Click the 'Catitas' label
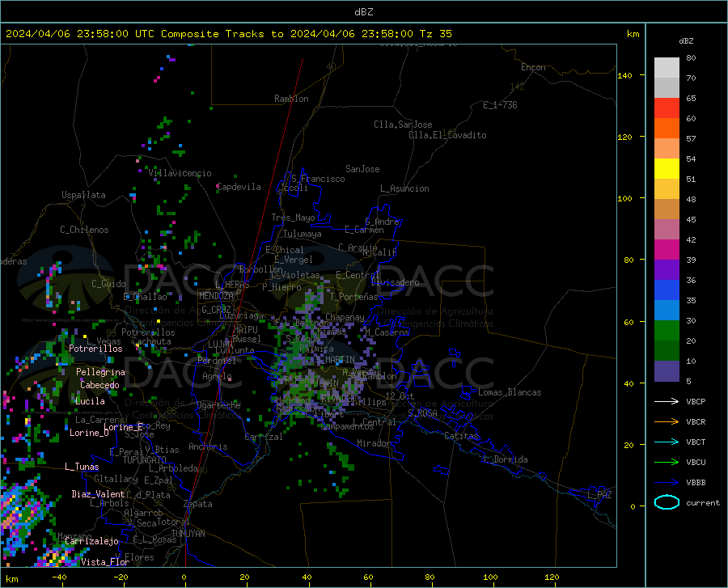The height and width of the screenshot is (588, 728). tap(462, 436)
